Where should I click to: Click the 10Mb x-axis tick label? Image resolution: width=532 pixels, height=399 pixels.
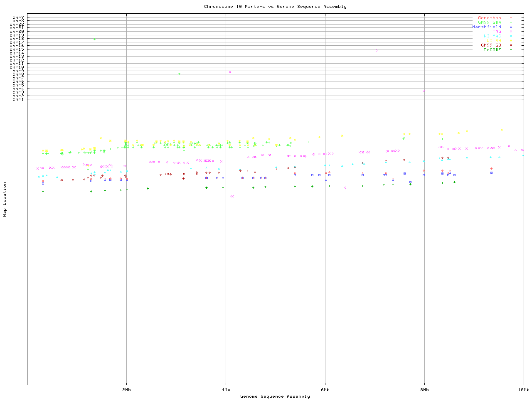(523, 390)
